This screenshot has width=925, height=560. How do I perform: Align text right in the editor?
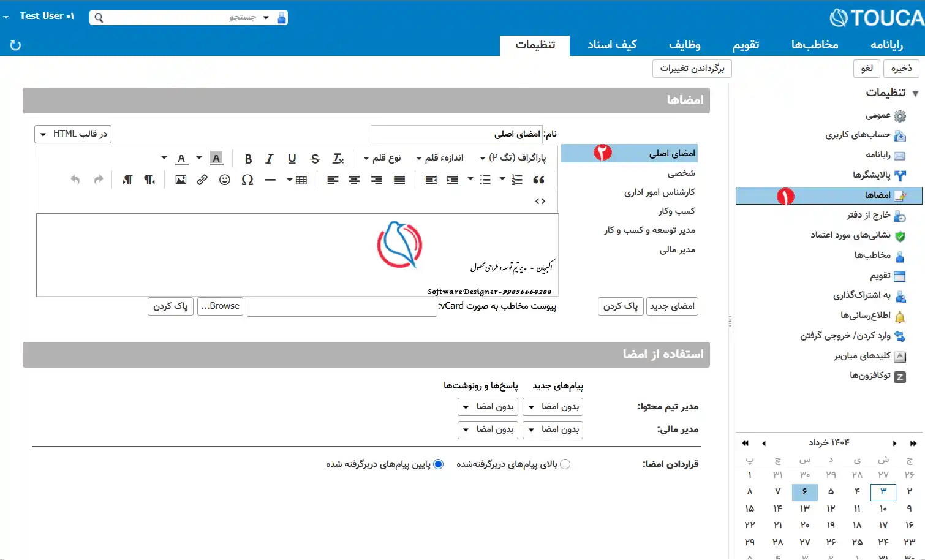pos(377,180)
